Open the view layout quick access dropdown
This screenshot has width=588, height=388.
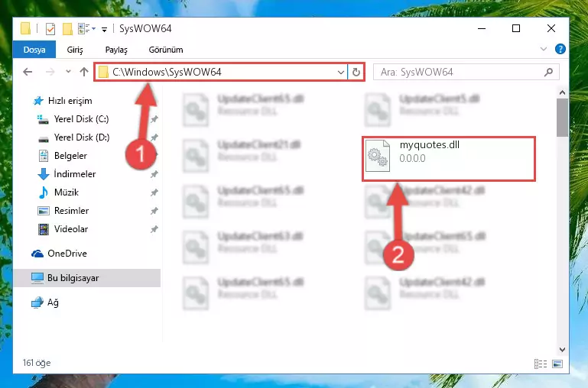tap(86, 28)
